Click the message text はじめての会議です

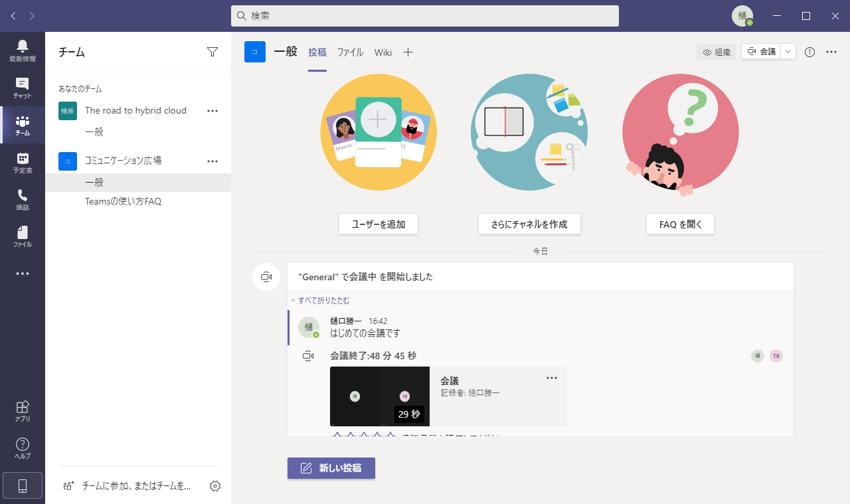point(365,333)
